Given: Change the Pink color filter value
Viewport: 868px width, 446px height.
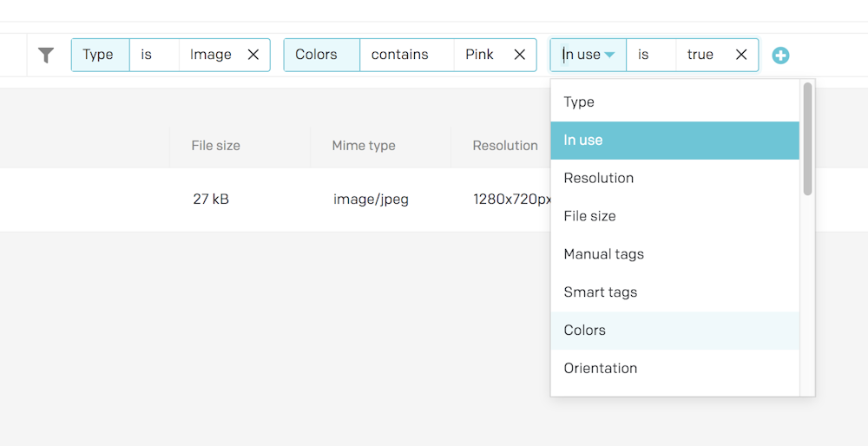Looking at the screenshot, I should 479,55.
